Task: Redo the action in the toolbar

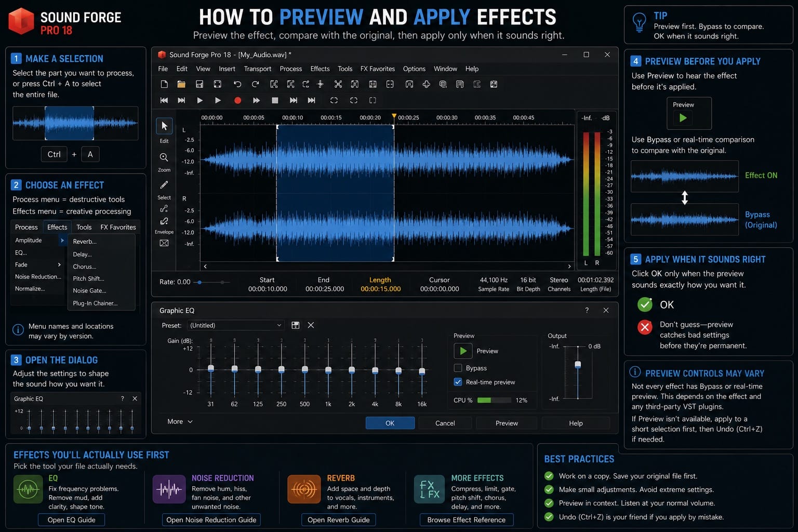Action: (255, 84)
